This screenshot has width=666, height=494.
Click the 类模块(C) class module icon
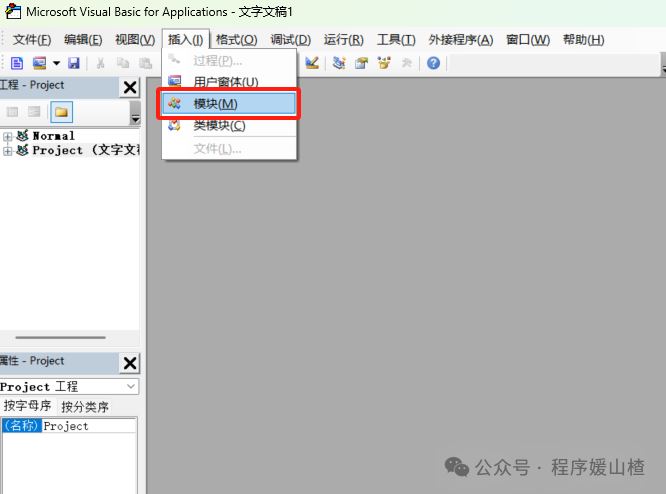click(175, 125)
